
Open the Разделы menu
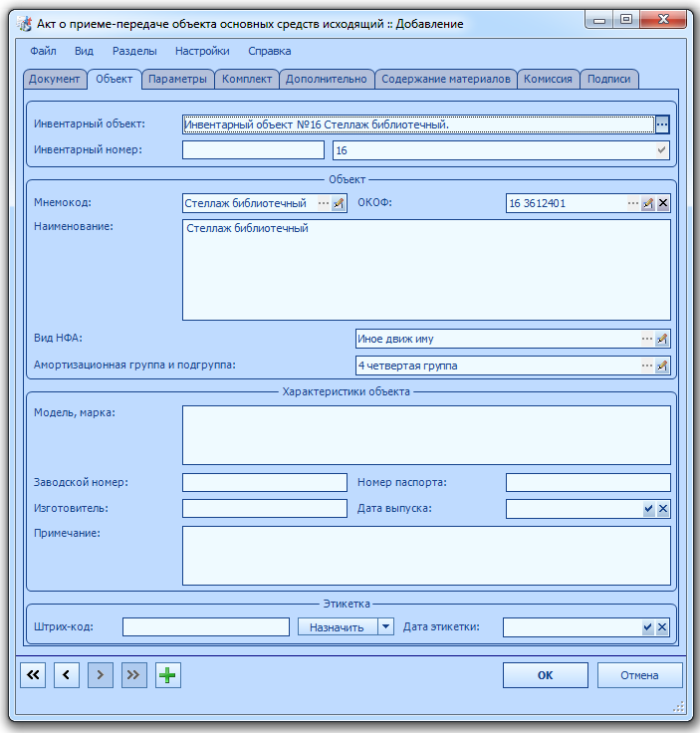[134, 51]
